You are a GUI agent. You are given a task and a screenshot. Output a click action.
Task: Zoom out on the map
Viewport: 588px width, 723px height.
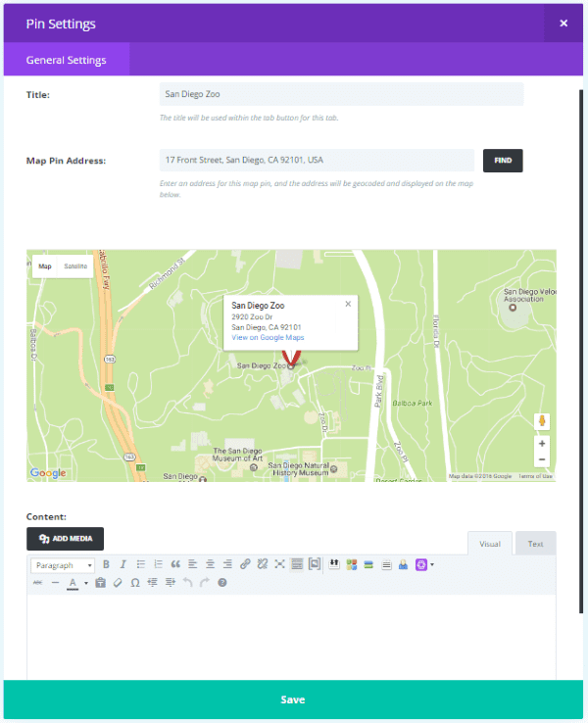click(542, 459)
